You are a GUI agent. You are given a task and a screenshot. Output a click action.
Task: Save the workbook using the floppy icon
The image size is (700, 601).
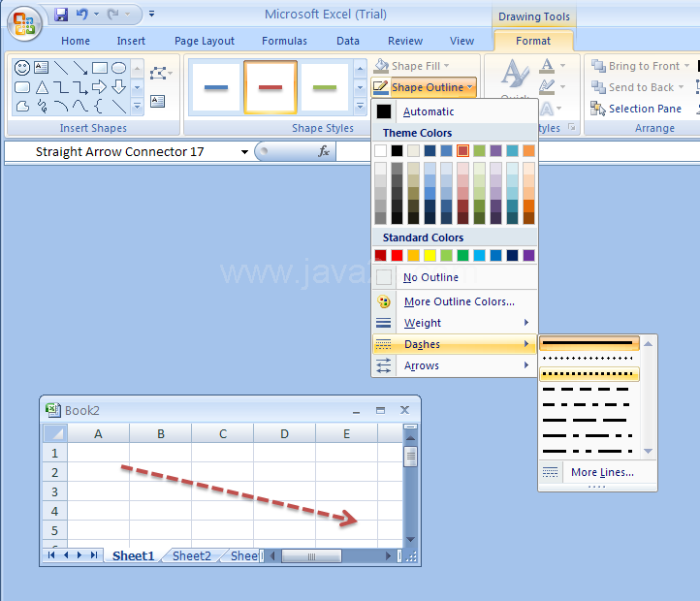point(61,15)
